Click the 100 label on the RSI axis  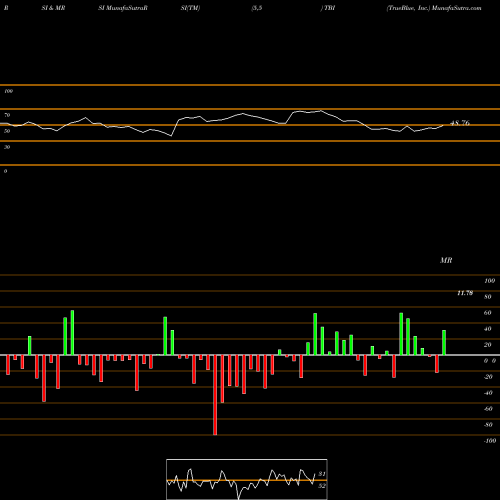[8, 91]
